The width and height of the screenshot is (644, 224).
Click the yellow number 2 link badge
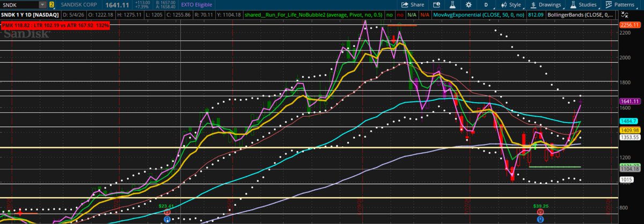pyautogui.click(x=51, y=5)
